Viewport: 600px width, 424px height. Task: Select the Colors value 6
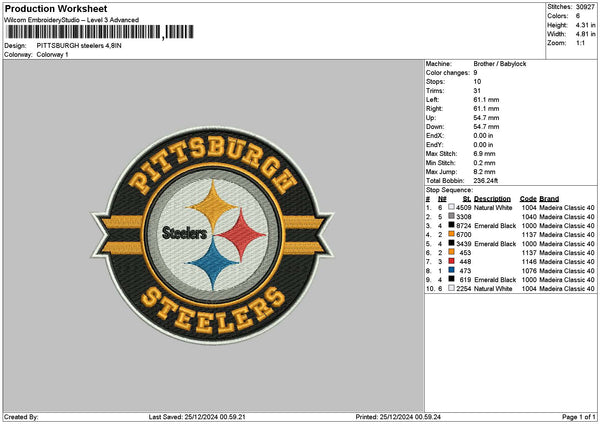(x=578, y=16)
